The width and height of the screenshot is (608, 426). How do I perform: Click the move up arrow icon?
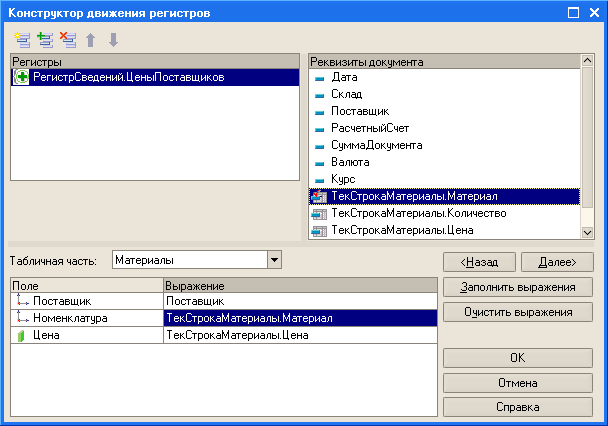91,40
